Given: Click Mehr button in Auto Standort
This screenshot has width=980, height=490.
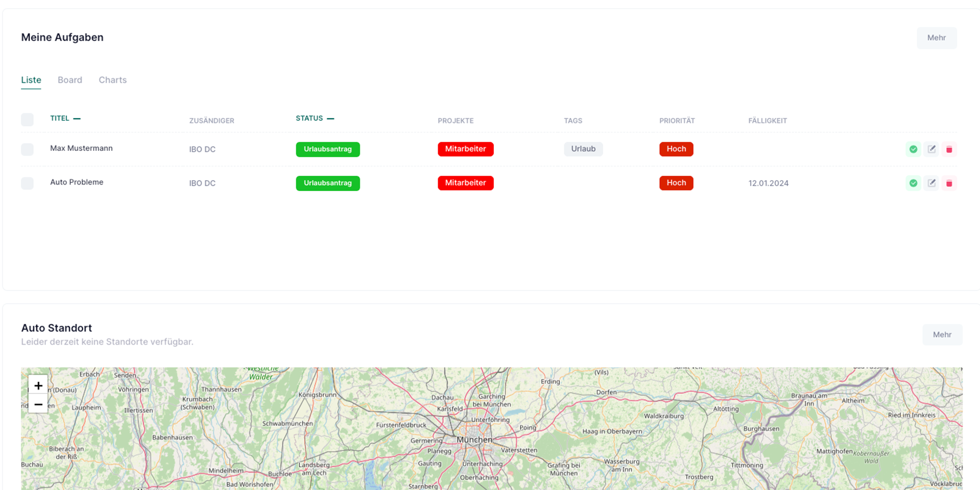Looking at the screenshot, I should click(x=942, y=335).
